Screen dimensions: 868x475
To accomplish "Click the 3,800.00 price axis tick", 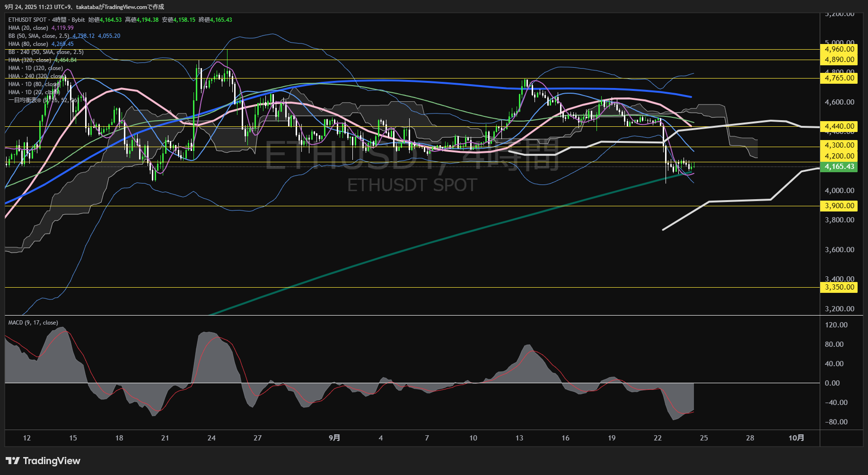I will coord(840,220).
